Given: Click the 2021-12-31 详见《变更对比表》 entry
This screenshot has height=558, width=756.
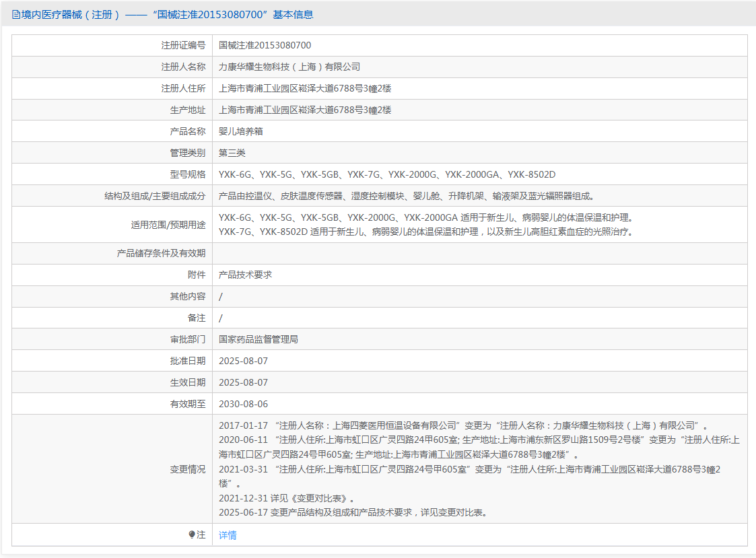Looking at the screenshot, I should [287, 498].
